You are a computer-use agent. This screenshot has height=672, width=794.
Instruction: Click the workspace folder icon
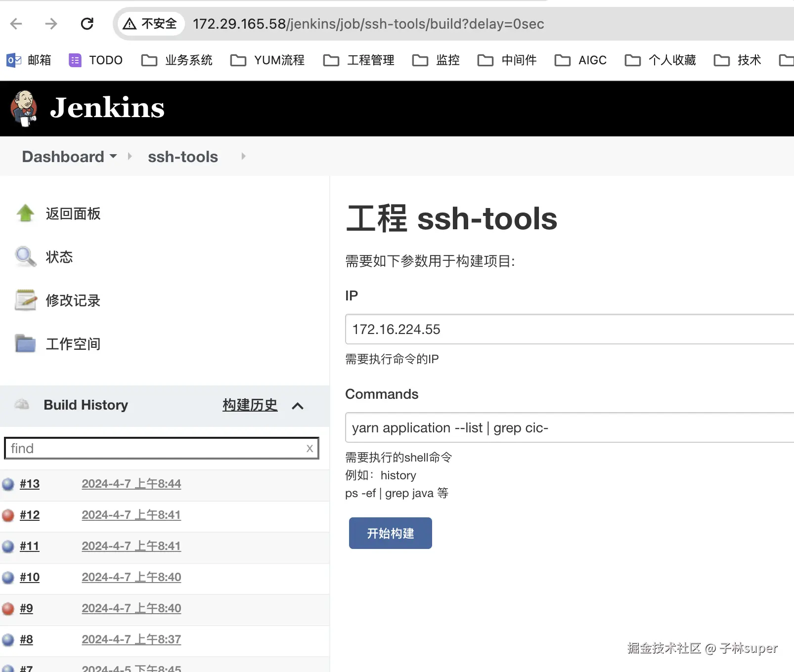point(25,343)
